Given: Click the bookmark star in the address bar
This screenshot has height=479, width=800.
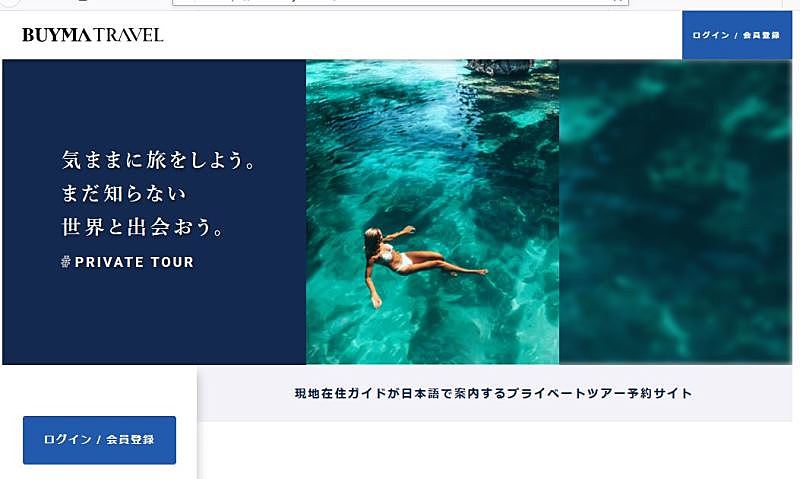Looking at the screenshot, I should point(618,2).
